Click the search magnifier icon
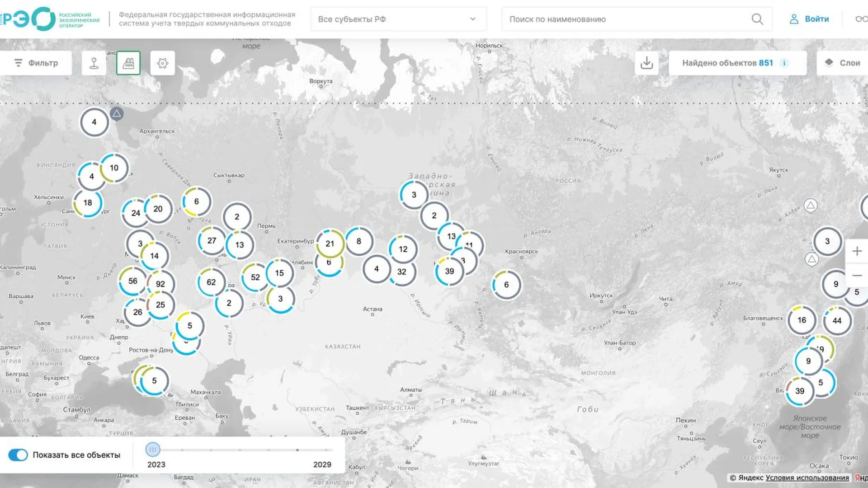Image resolution: width=868 pixels, height=488 pixels. 757,19
